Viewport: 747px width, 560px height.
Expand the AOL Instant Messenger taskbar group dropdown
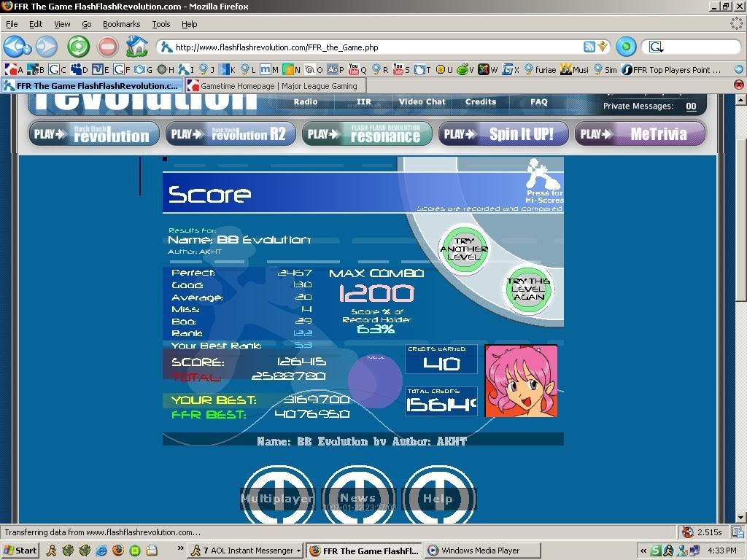pos(298,551)
